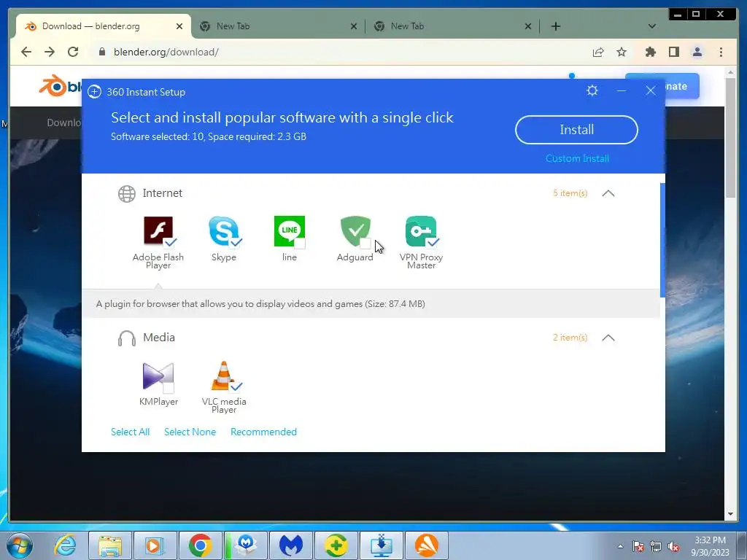Image resolution: width=747 pixels, height=560 pixels.
Task: Open Windows Media Player from taskbar
Action: (155, 545)
